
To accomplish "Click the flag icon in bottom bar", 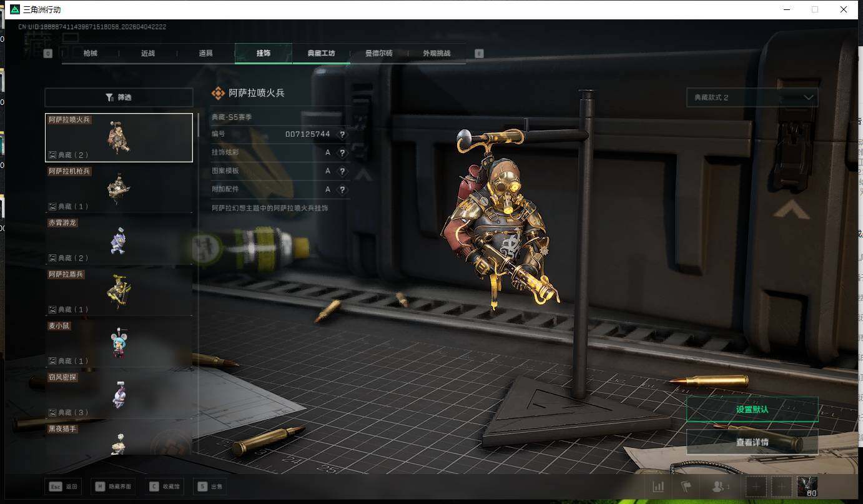I will coord(686,487).
